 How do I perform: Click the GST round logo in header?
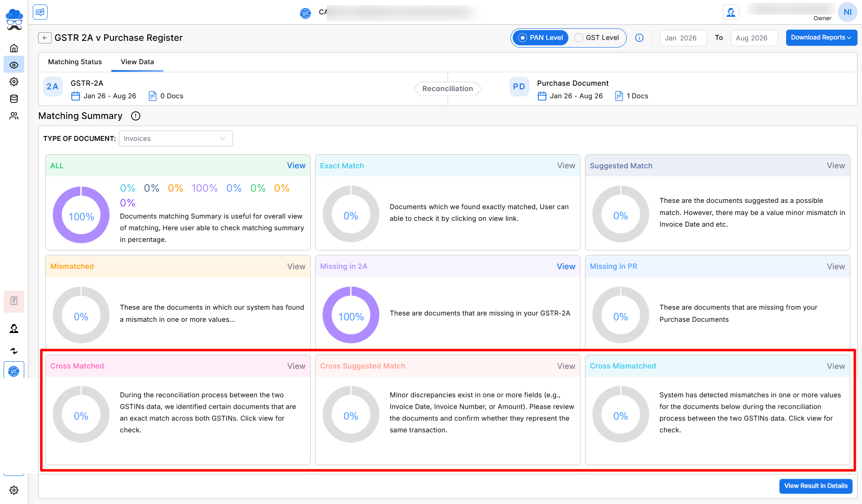(305, 13)
